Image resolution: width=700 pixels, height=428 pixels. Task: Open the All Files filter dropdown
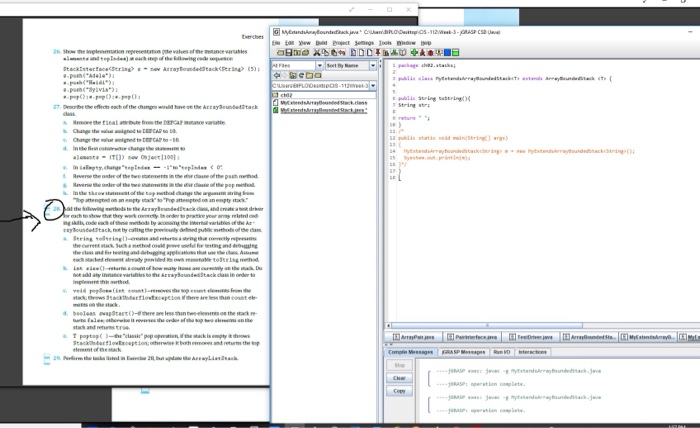click(319, 66)
